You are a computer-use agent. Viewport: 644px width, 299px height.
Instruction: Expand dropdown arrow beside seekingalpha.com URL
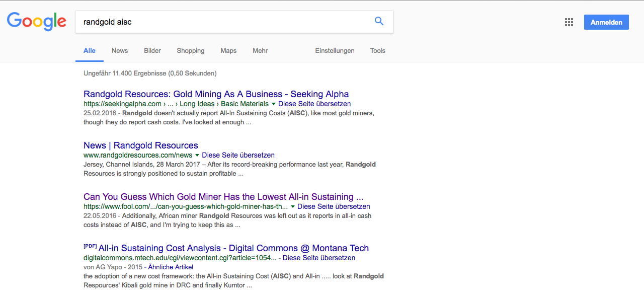(x=274, y=104)
